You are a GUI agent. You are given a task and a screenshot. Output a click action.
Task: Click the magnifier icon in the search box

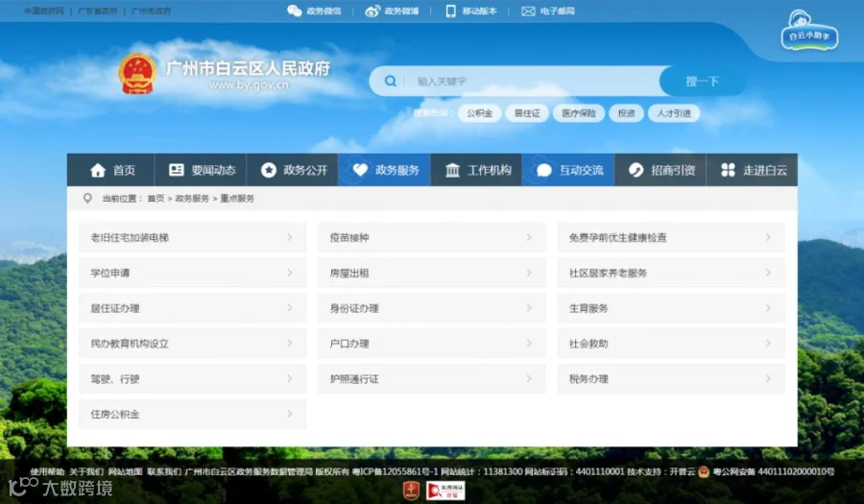pos(390,81)
